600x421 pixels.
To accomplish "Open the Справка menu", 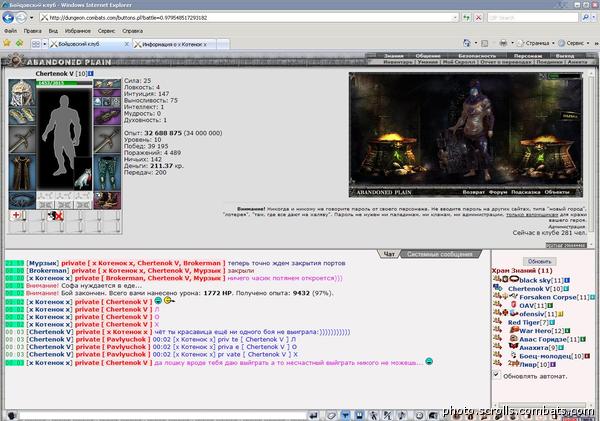I will coord(133,31).
